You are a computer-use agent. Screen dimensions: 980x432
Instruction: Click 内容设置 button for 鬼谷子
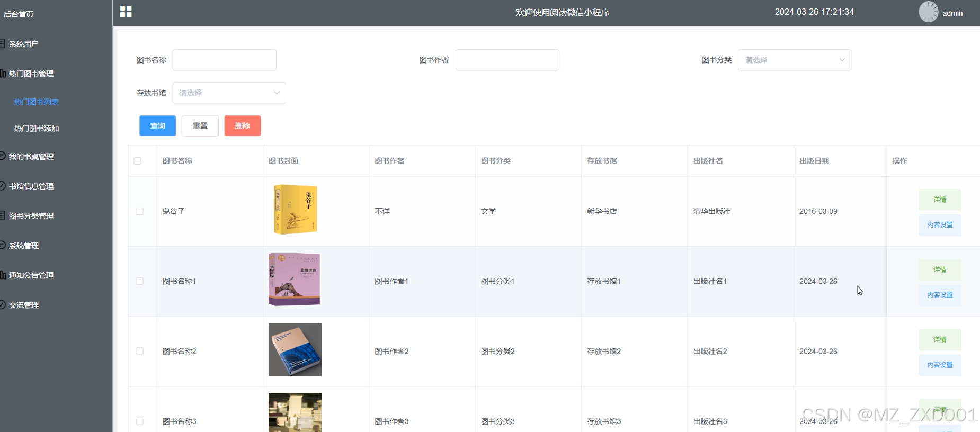pyautogui.click(x=940, y=225)
